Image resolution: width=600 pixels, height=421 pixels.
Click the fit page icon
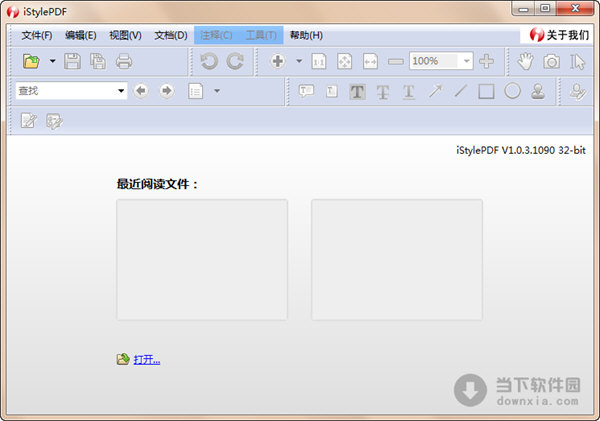344,61
